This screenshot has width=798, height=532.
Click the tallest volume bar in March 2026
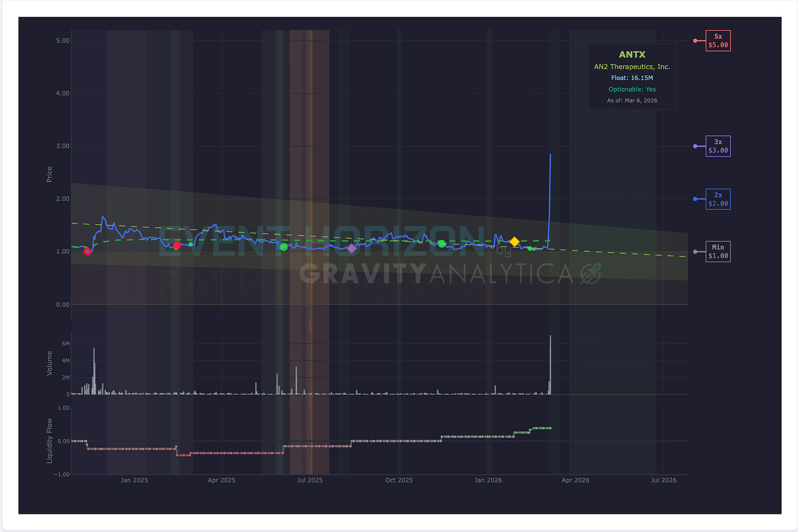coord(550,365)
